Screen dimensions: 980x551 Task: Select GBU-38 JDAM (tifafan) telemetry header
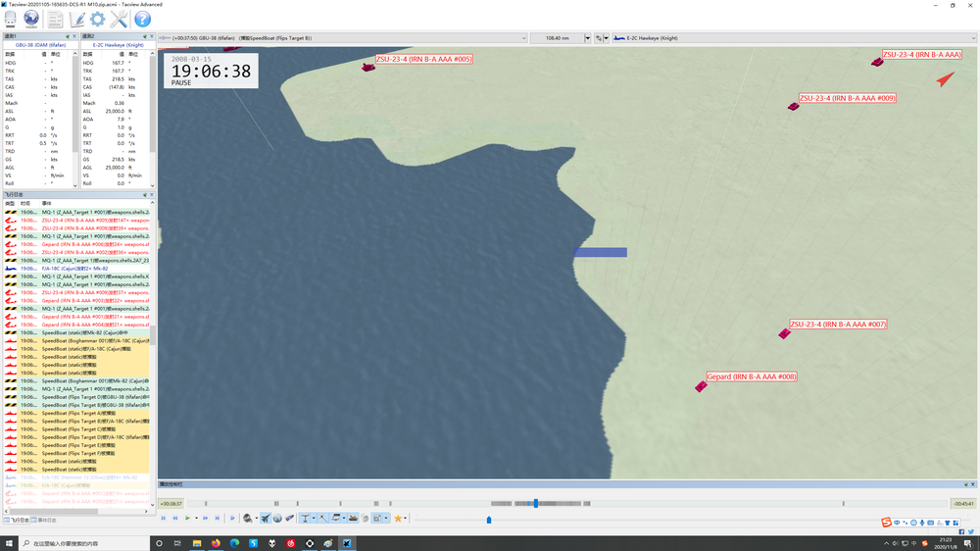click(x=40, y=45)
